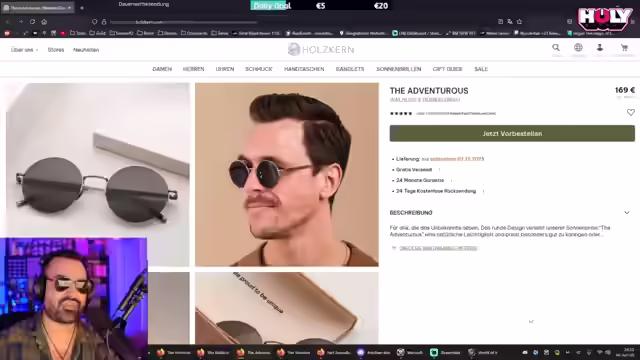Open the SCHMUCK menu
Screen dimensions: 640x360
(259, 69)
